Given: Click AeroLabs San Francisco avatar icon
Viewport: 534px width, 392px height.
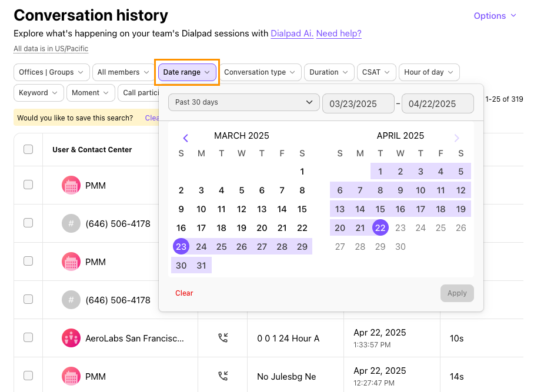Looking at the screenshot, I should point(71,338).
